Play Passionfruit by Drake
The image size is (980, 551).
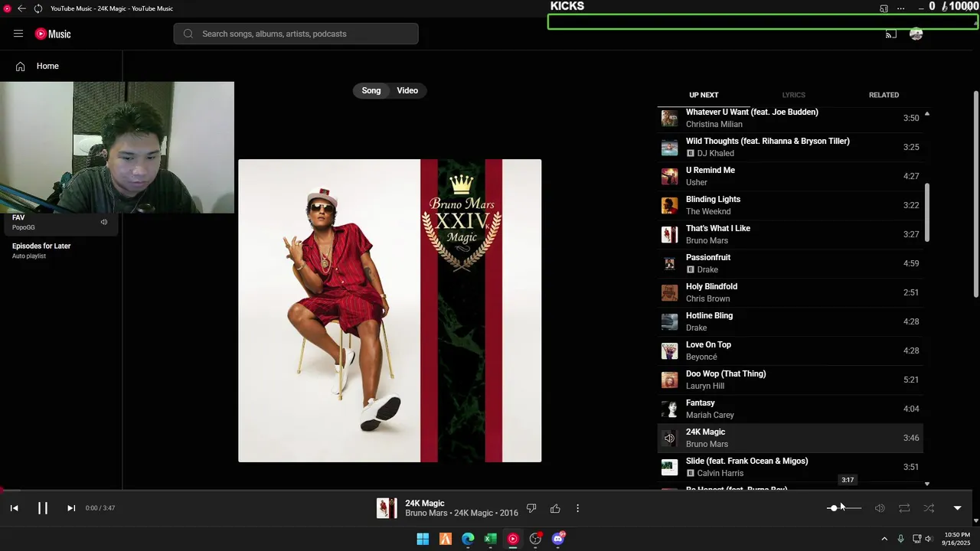tap(790, 263)
